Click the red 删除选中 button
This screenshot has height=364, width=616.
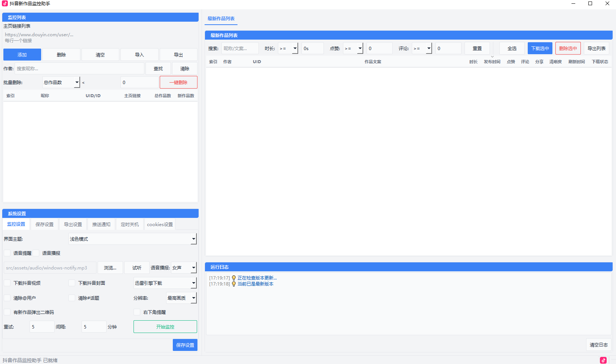coord(568,48)
